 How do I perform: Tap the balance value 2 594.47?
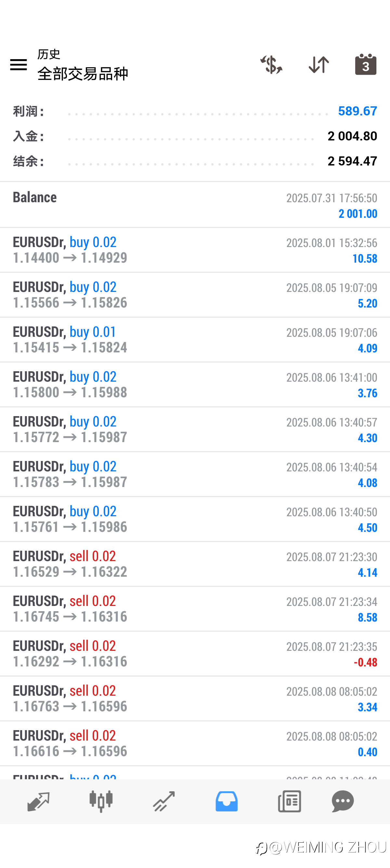(x=352, y=161)
